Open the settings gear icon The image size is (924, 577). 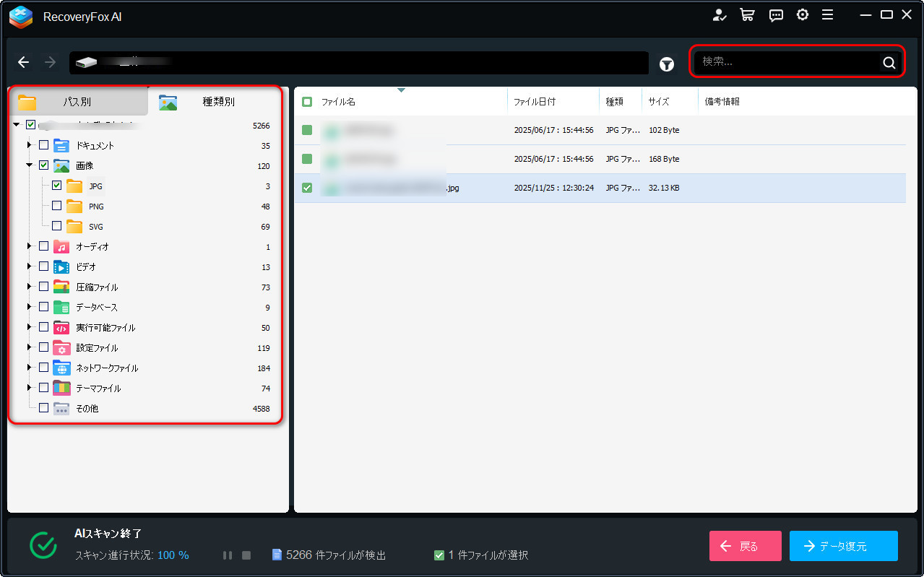coord(803,15)
